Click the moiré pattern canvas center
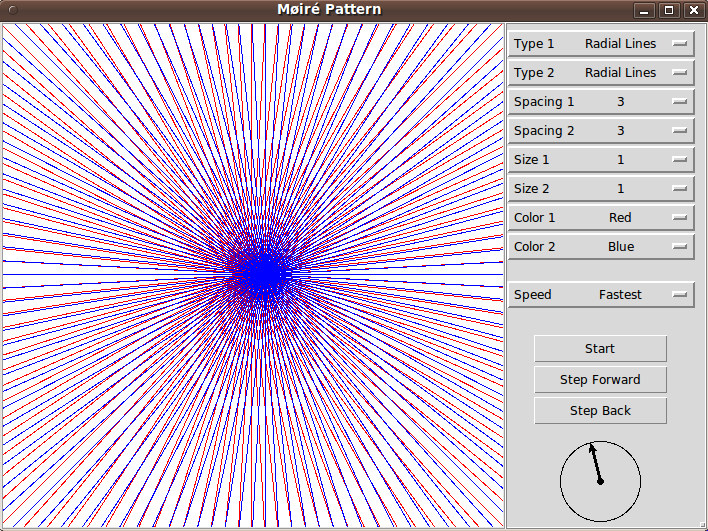The width and height of the screenshot is (708, 531). [253, 275]
